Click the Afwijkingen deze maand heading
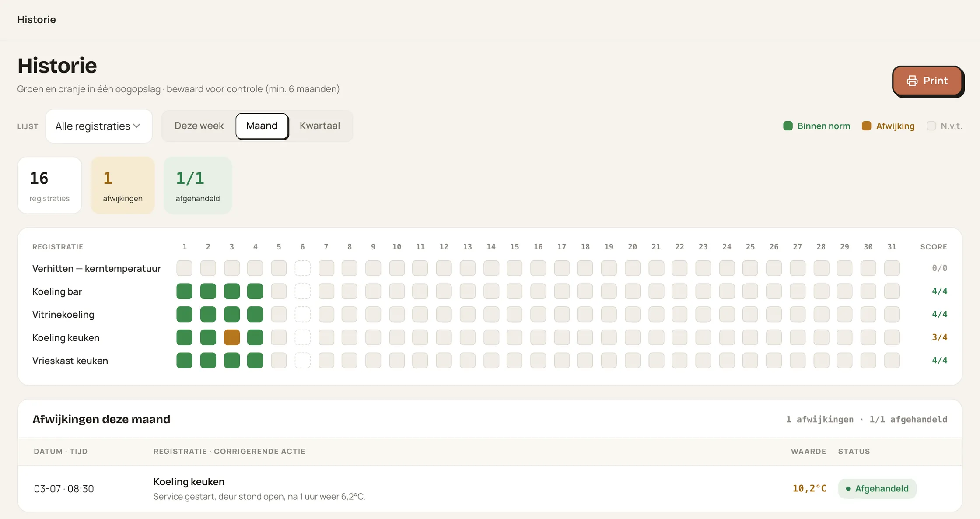The image size is (980, 519). [x=101, y=419]
